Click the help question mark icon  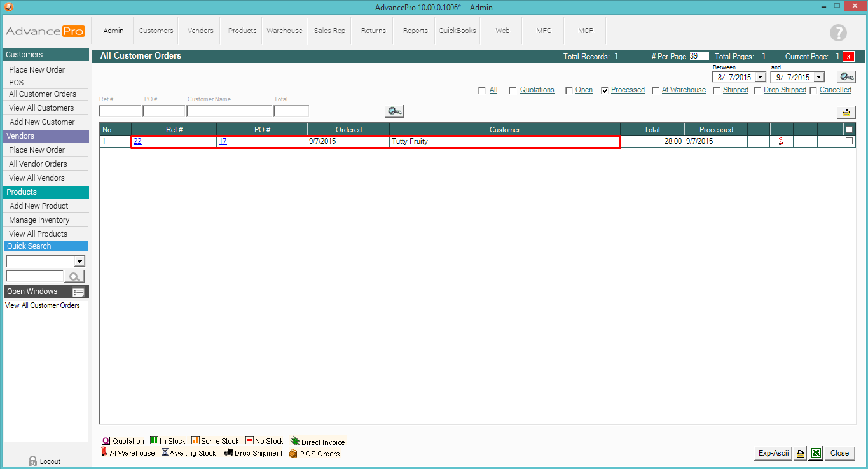point(838,33)
